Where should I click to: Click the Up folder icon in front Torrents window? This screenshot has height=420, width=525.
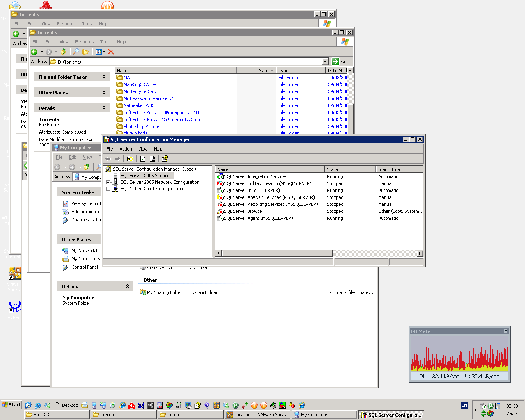click(x=63, y=52)
